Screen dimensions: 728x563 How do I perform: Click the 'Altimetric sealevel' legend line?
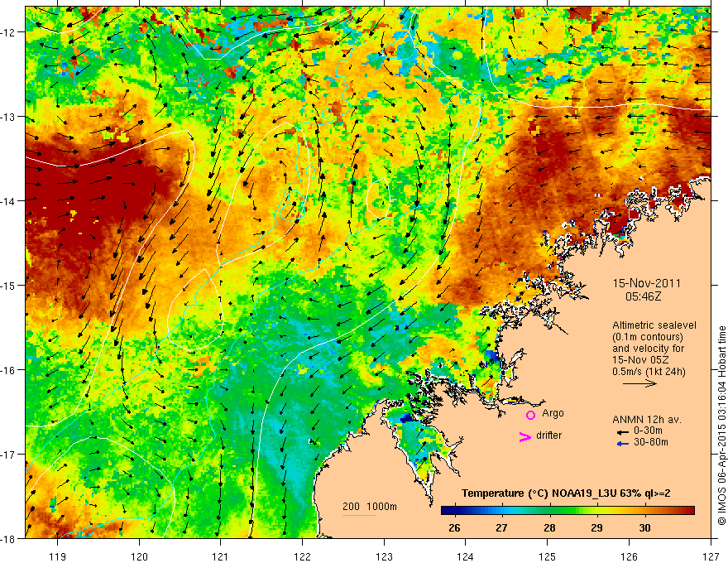pyautogui.click(x=654, y=325)
